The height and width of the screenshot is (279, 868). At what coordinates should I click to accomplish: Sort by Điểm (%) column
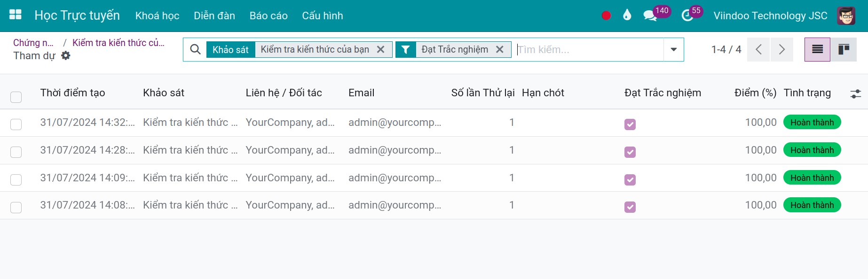coord(756,93)
